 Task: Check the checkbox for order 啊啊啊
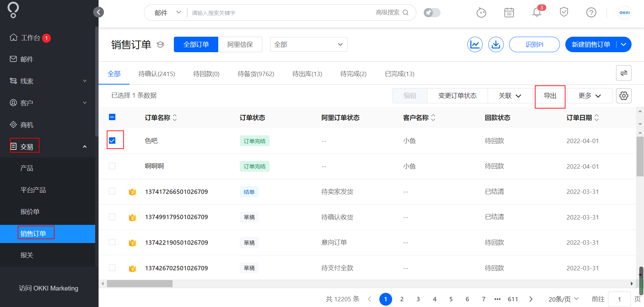point(112,166)
